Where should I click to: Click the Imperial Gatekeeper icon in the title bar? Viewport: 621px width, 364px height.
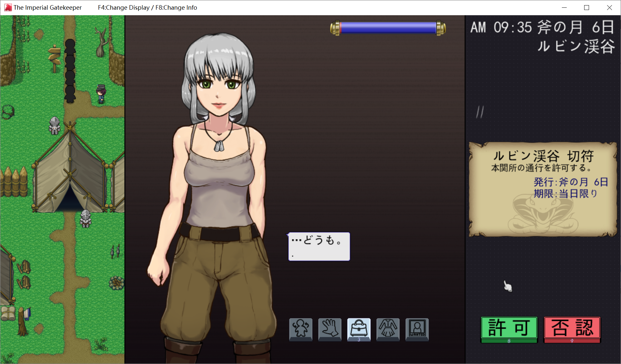[7, 7]
